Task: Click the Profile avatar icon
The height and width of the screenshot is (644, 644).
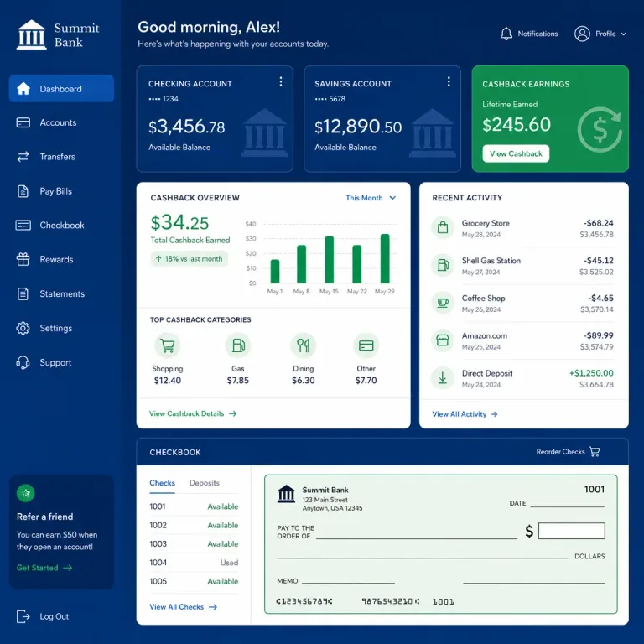Action: pos(582,34)
